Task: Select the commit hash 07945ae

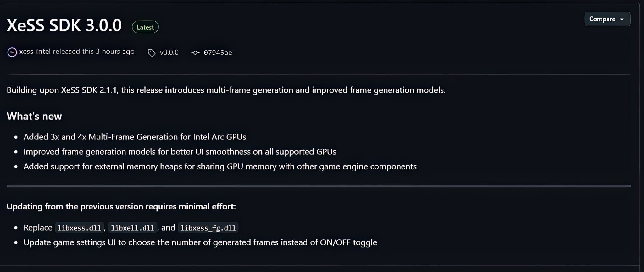Action: click(x=218, y=52)
